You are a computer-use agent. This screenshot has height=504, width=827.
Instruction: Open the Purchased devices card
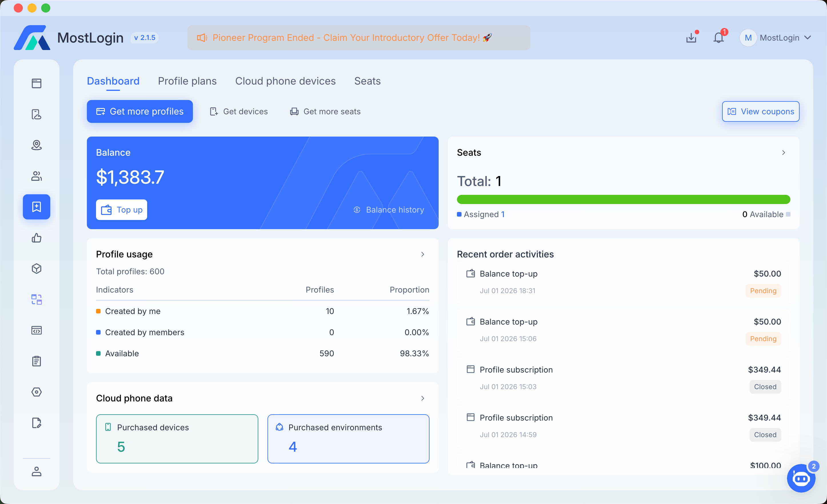pyautogui.click(x=177, y=439)
